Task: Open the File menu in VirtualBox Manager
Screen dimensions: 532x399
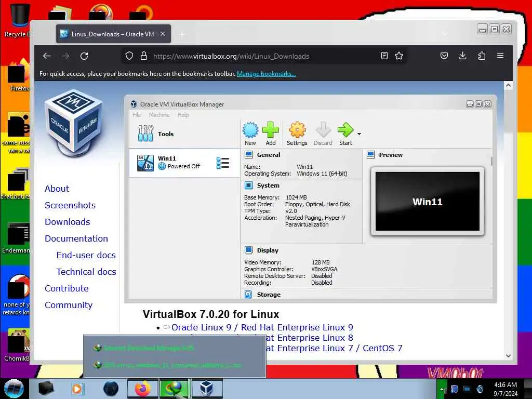Action: point(137,115)
